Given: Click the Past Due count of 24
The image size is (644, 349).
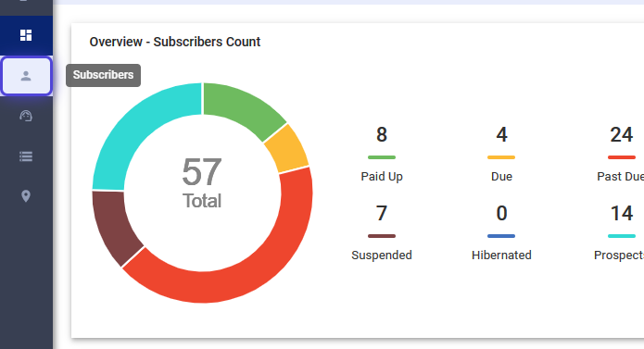Looking at the screenshot, I should tap(622, 134).
